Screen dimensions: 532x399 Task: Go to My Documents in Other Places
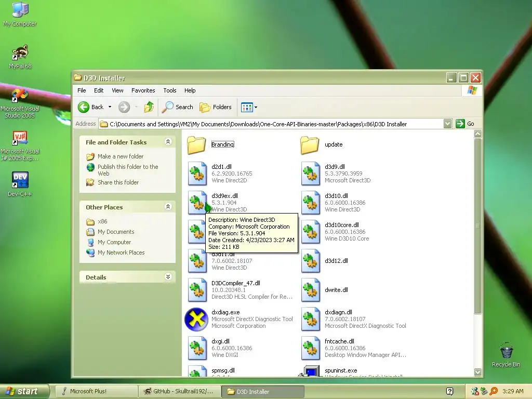(116, 232)
